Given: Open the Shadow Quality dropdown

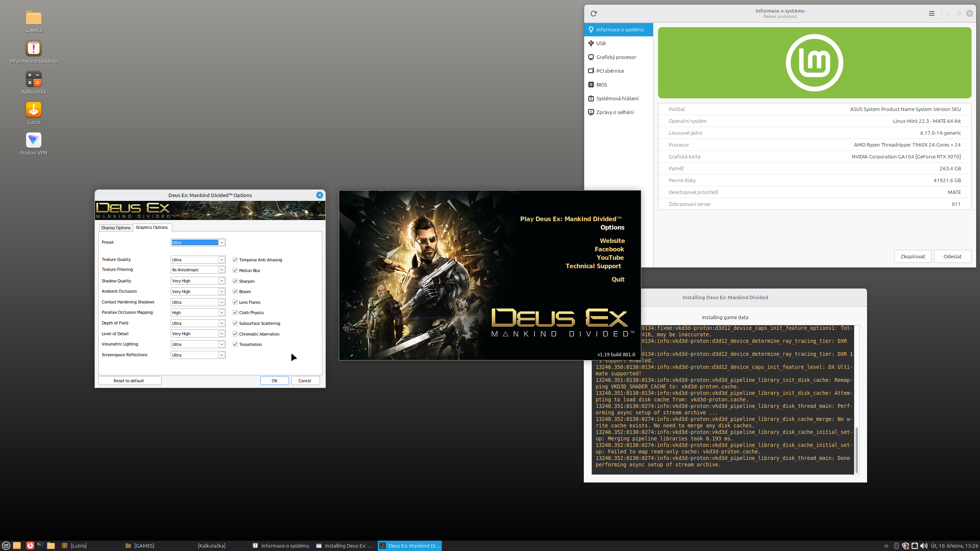Looking at the screenshot, I should pos(221,281).
